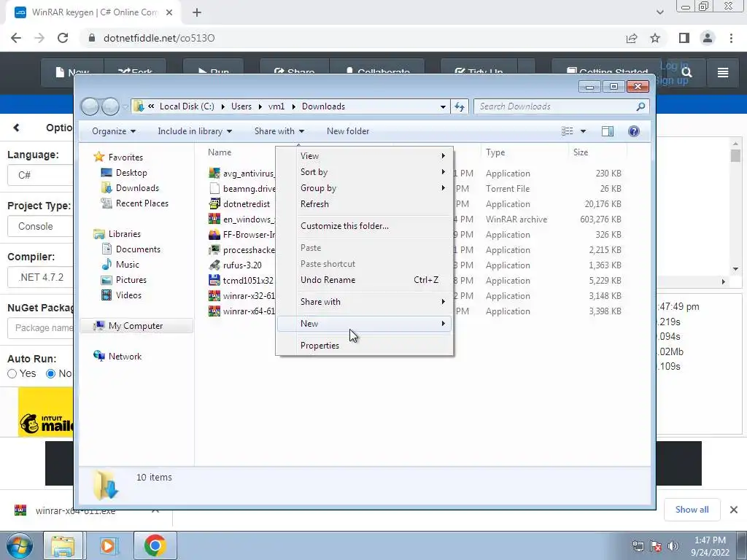747x560 pixels.
Task: Select the Auto Run No radio button
Action: coord(50,374)
